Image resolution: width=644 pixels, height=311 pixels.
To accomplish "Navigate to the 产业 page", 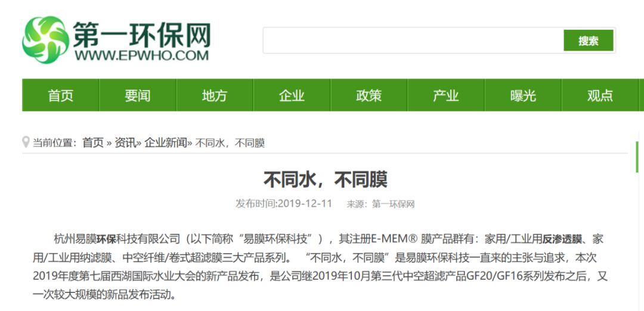I will (445, 96).
